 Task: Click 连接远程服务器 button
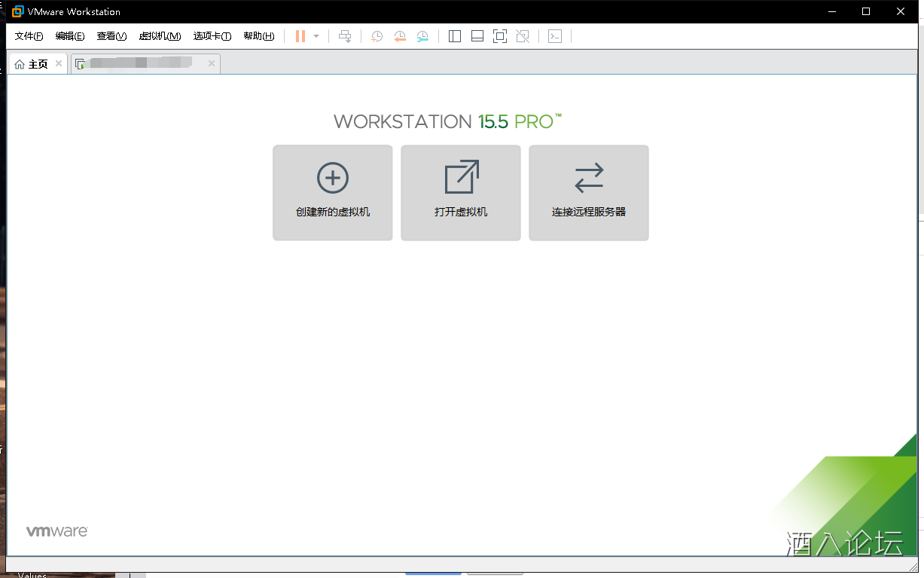[x=589, y=193]
